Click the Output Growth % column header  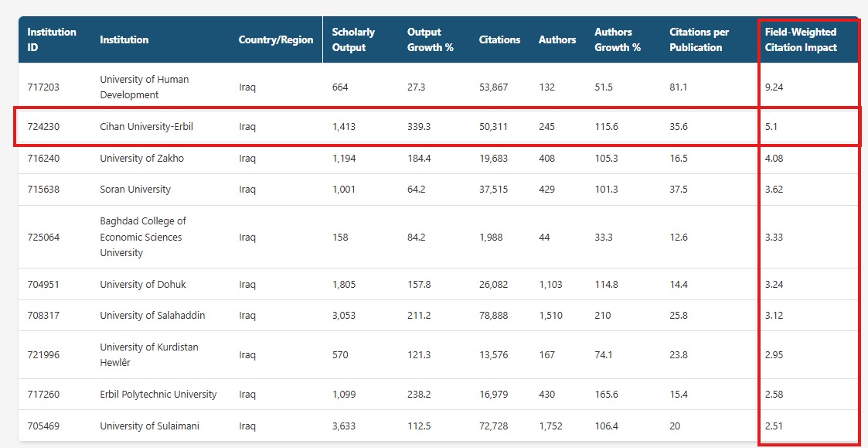(x=430, y=39)
